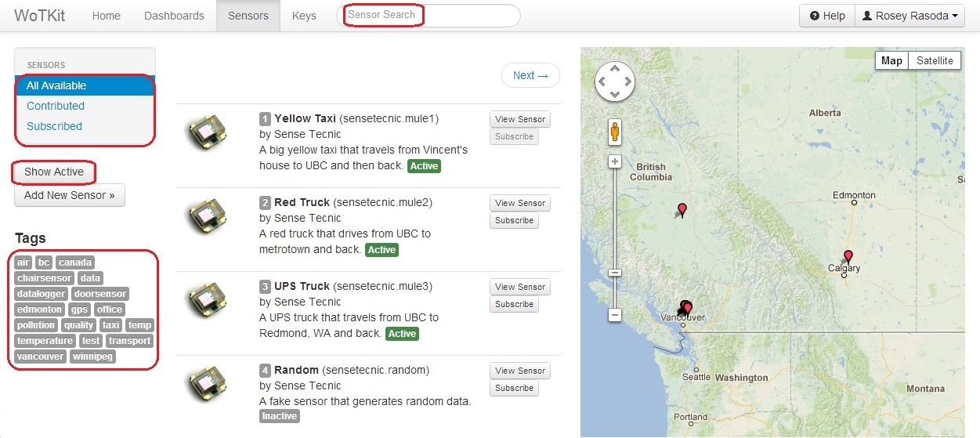This screenshot has height=438, width=980.
Task: Switch map to Satellite view
Action: [935, 60]
